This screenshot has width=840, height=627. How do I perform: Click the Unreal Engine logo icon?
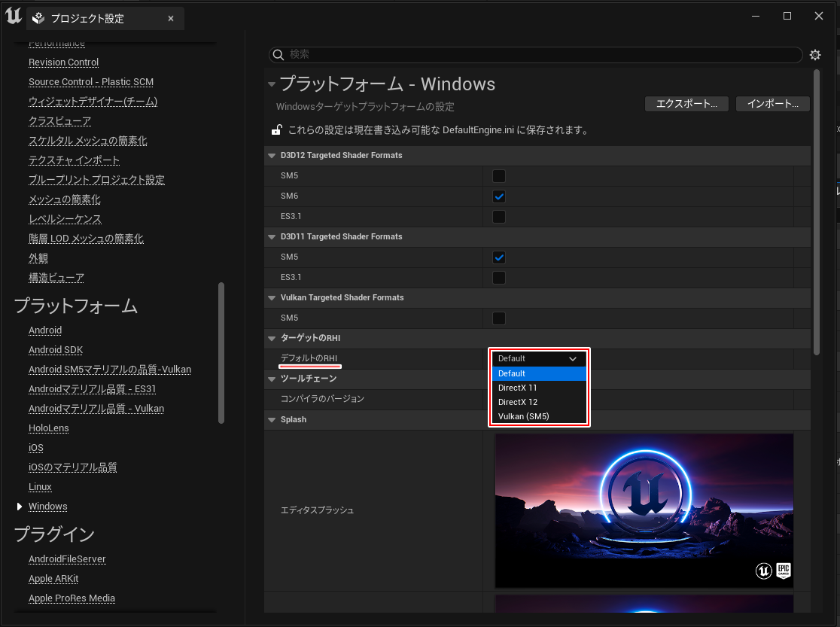[x=13, y=16]
